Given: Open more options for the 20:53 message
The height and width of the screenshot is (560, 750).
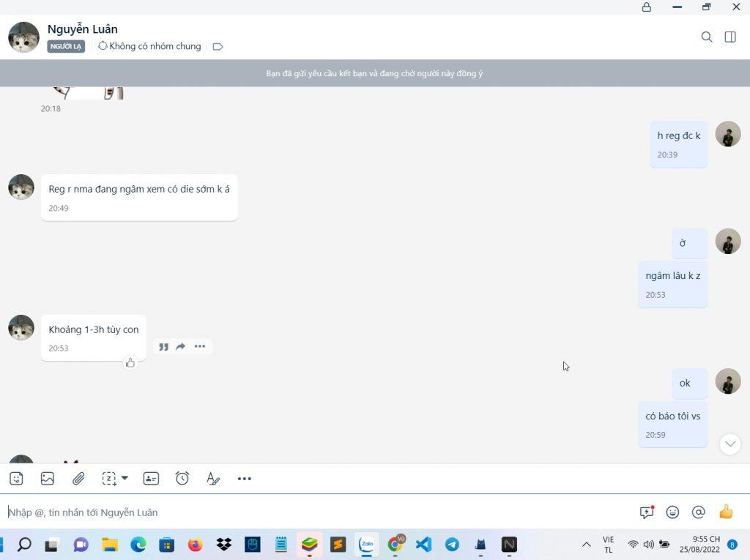Looking at the screenshot, I should click(x=200, y=346).
